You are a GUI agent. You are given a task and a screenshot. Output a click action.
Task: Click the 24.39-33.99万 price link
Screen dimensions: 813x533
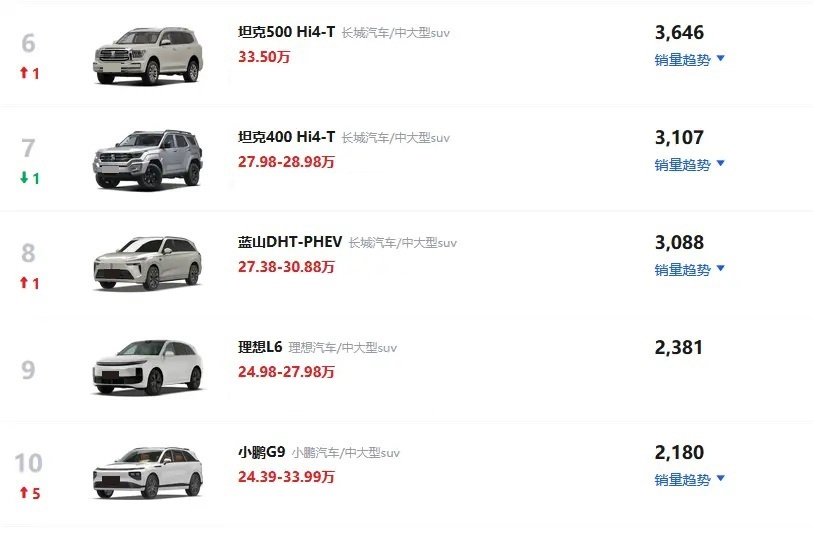point(286,476)
